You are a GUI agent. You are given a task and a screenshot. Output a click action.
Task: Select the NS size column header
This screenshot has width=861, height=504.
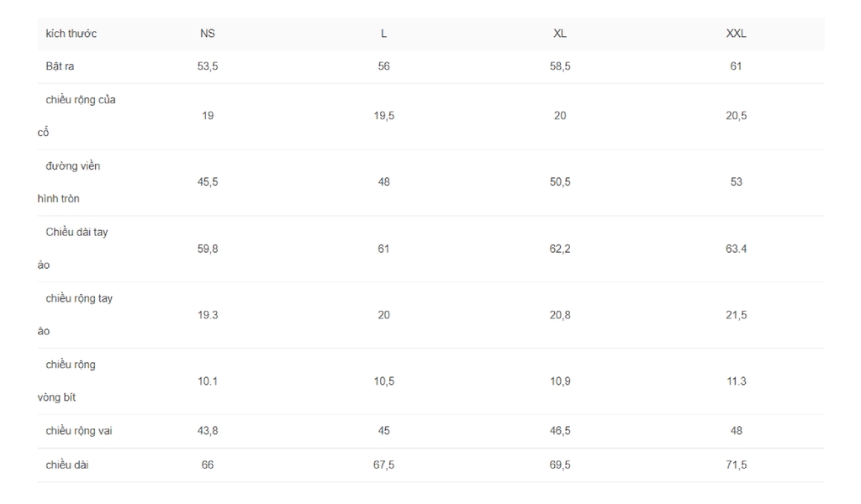click(208, 34)
